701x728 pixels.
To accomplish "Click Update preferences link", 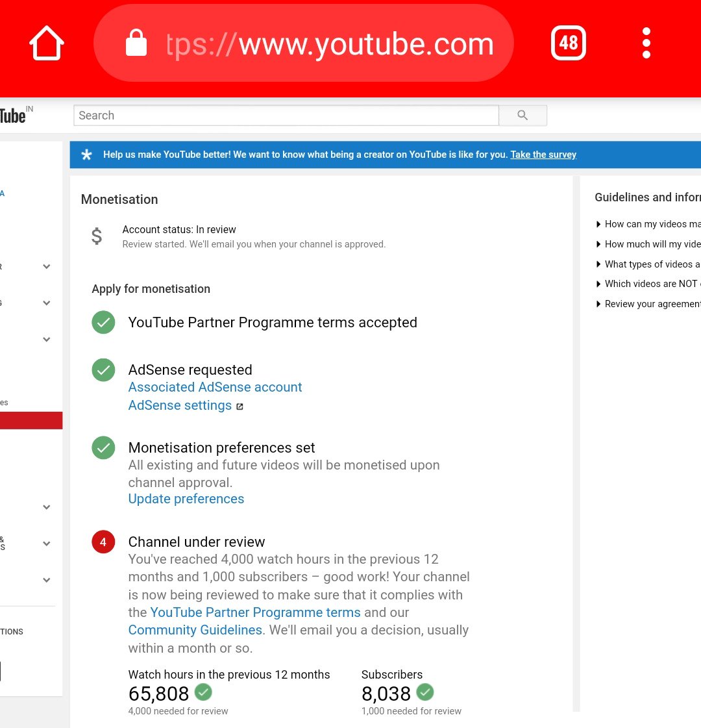I will 186,499.
